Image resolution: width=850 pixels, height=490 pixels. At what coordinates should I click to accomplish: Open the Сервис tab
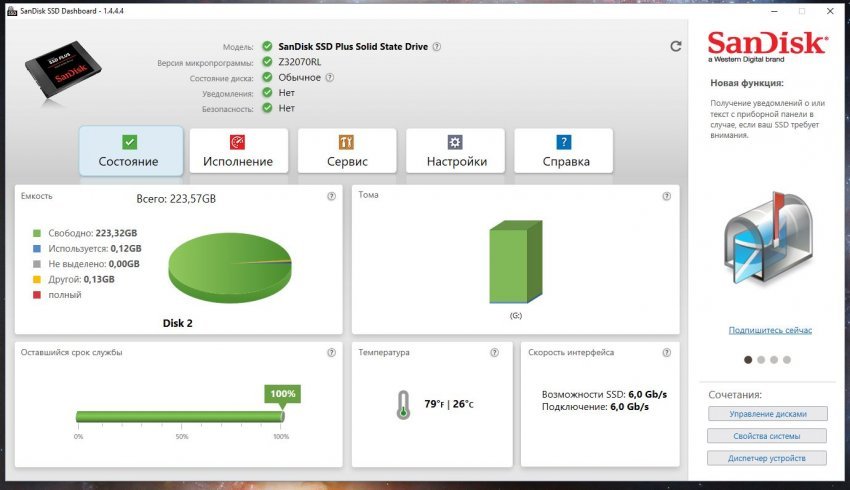[347, 151]
